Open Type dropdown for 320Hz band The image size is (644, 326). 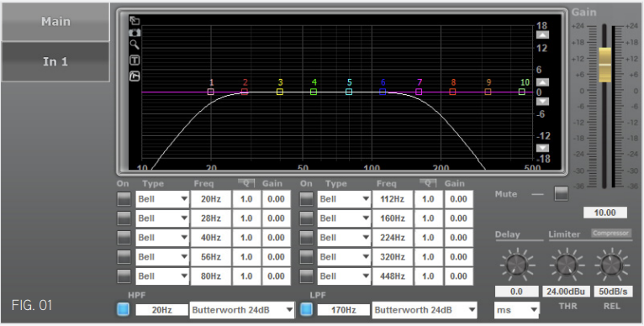[344, 257]
